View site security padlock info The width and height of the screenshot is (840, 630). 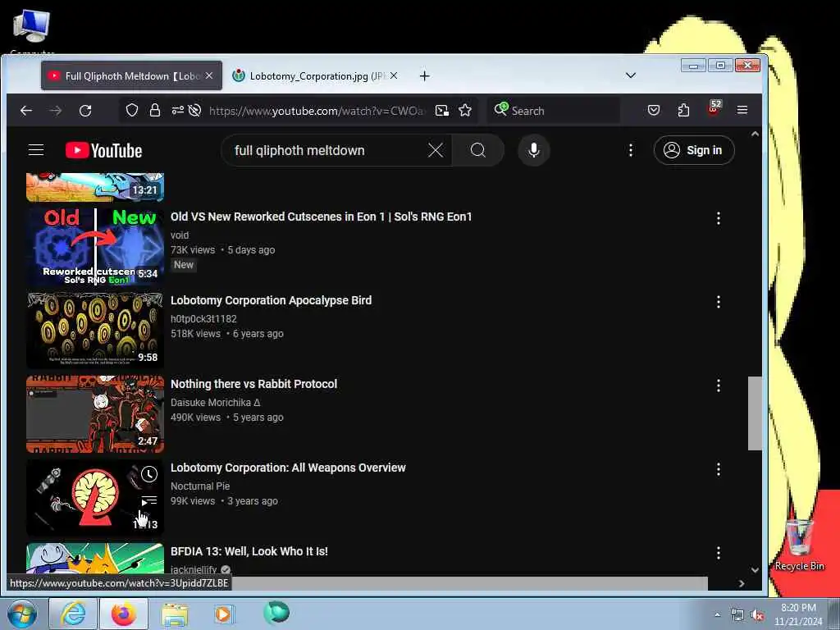pos(155,111)
